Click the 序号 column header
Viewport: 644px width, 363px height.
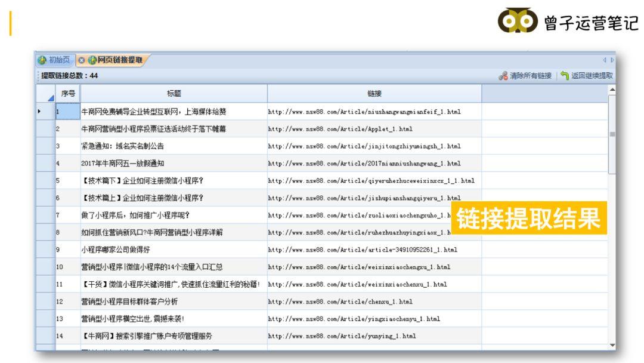pyautogui.click(x=68, y=93)
